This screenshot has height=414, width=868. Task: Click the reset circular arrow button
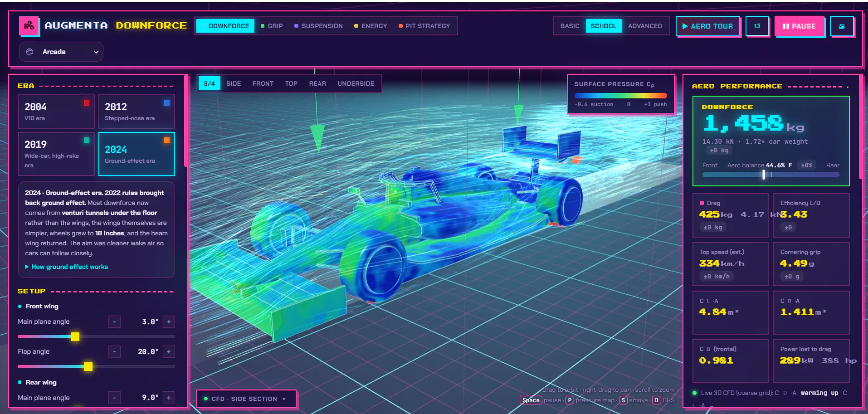click(757, 26)
